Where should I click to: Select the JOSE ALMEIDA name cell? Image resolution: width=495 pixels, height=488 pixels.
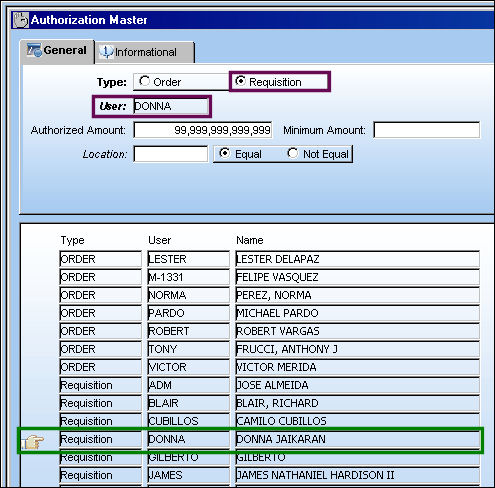click(x=357, y=385)
